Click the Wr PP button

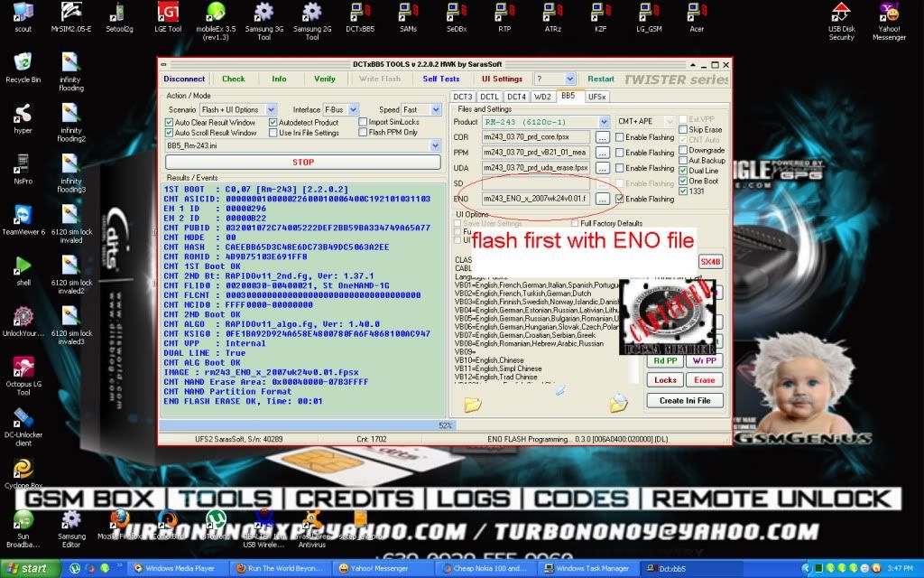tap(704, 360)
